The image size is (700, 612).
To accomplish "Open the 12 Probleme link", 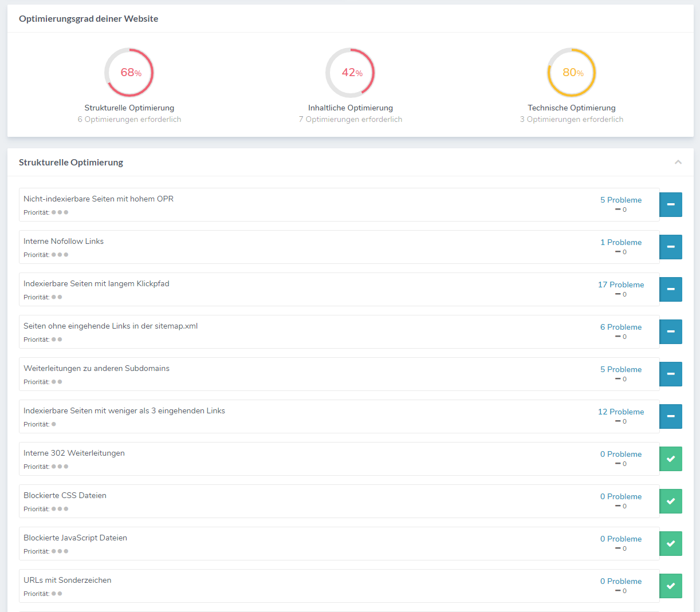I will 621,412.
